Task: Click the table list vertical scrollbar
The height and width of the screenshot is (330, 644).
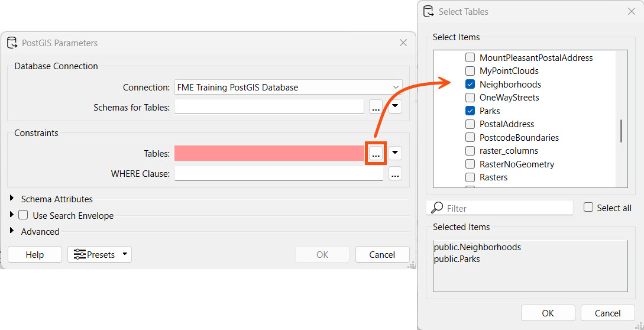Action: point(620,131)
